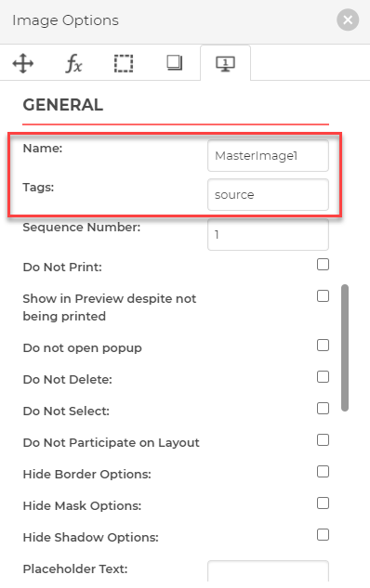Tick the Hide Border Options checkbox

tap(323, 471)
